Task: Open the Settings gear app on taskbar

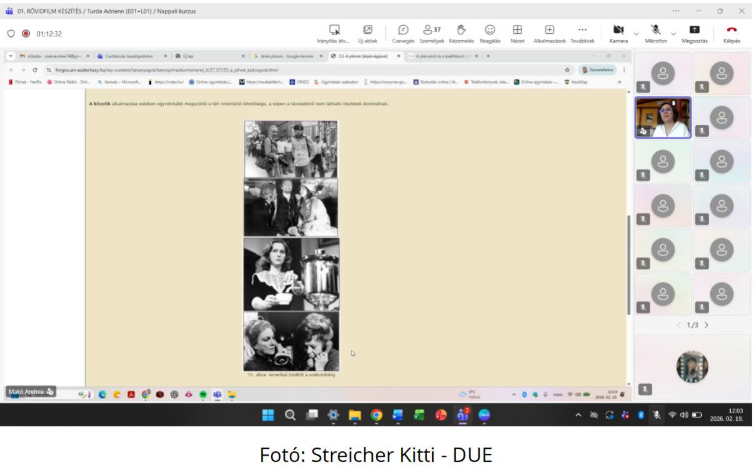Action: coord(333,415)
